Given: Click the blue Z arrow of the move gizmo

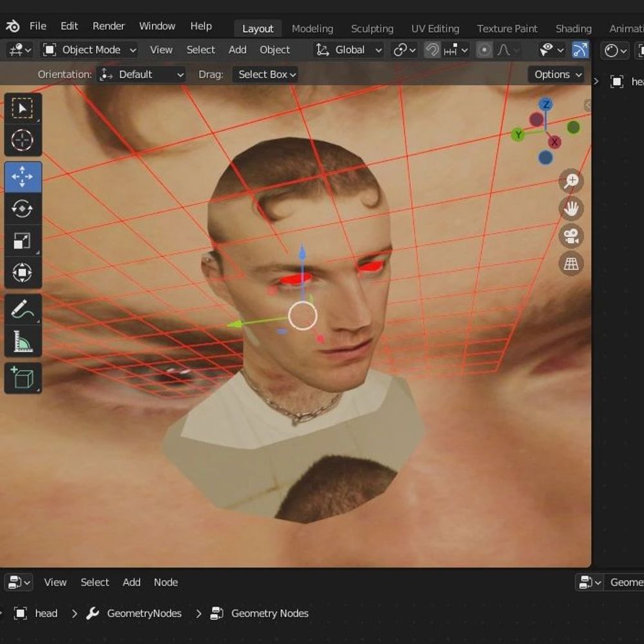Looking at the screenshot, I should coord(302,252).
